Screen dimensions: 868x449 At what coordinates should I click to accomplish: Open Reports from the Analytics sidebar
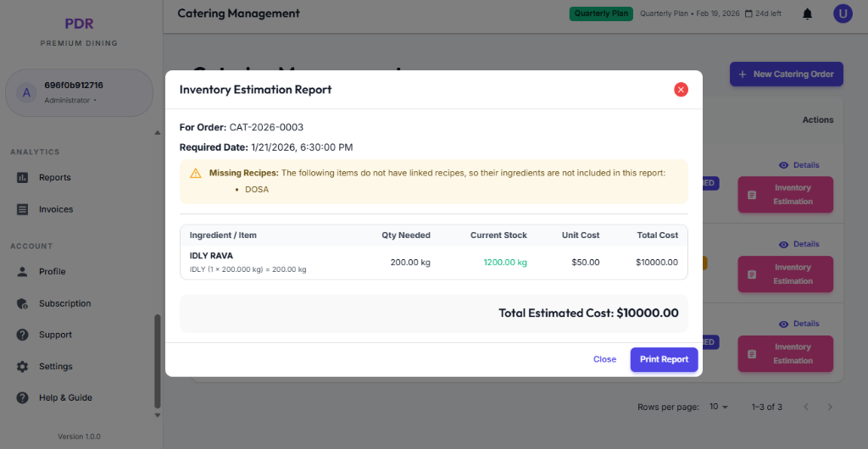coord(54,178)
